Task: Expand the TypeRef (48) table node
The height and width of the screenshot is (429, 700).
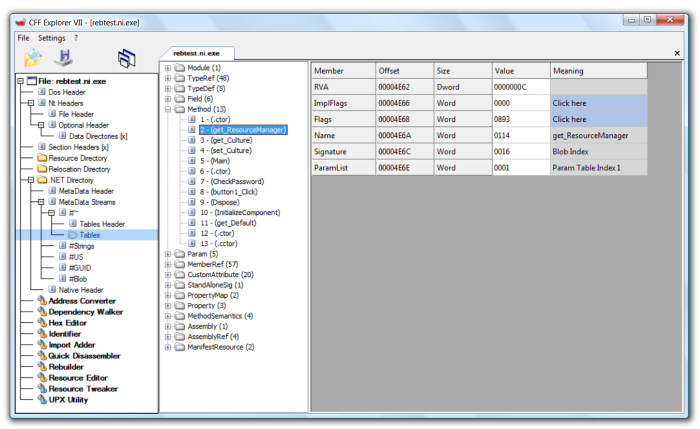Action: click(x=167, y=78)
